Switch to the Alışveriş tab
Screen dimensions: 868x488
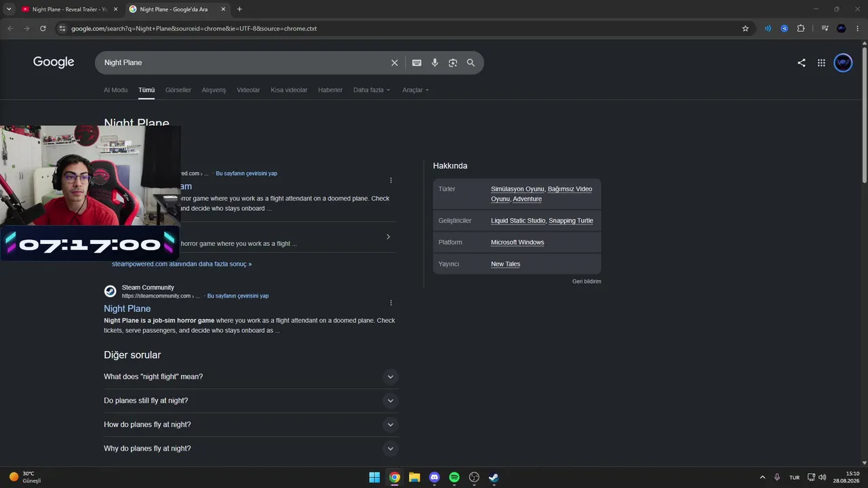click(214, 90)
